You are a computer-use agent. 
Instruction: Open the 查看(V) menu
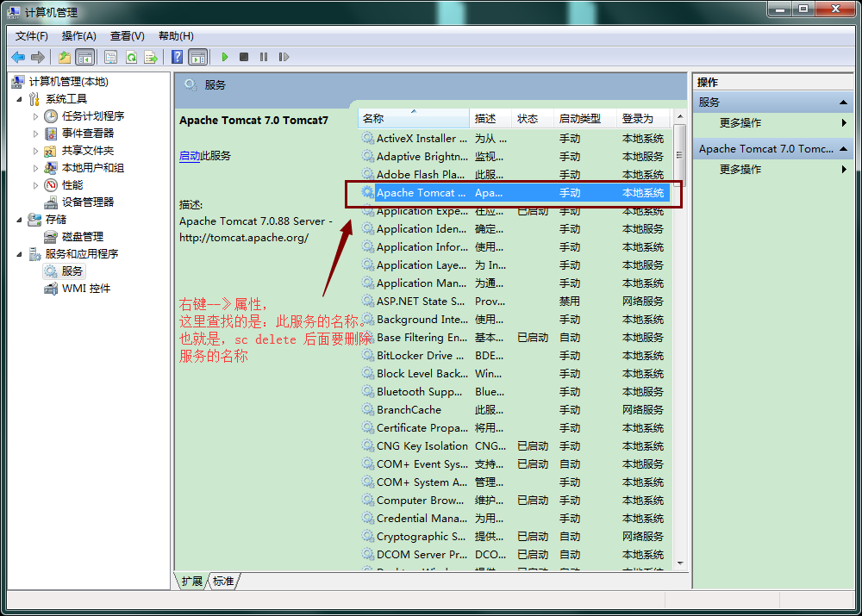tap(127, 35)
